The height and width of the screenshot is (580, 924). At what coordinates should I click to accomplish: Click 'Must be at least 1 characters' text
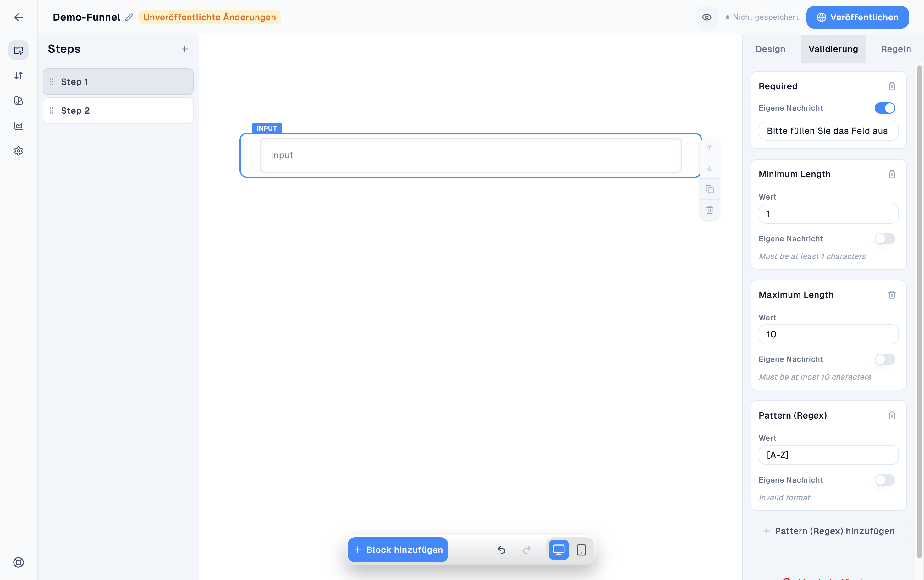pos(812,256)
